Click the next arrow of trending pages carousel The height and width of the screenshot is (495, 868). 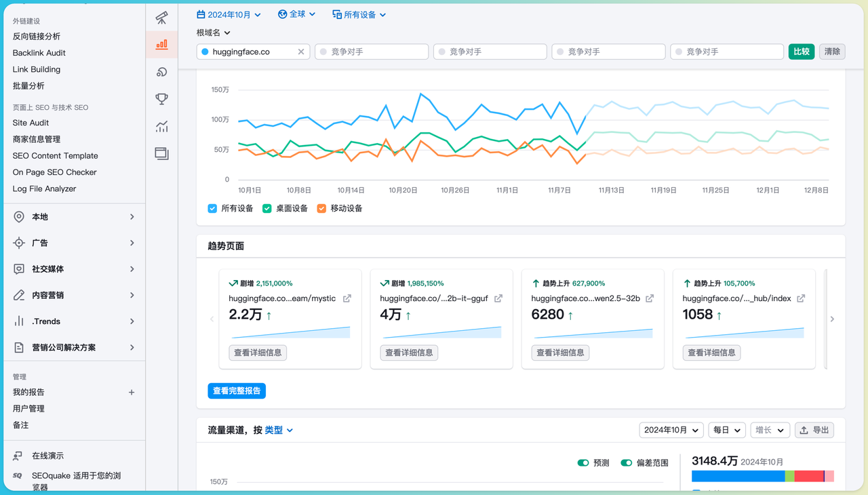[832, 319]
